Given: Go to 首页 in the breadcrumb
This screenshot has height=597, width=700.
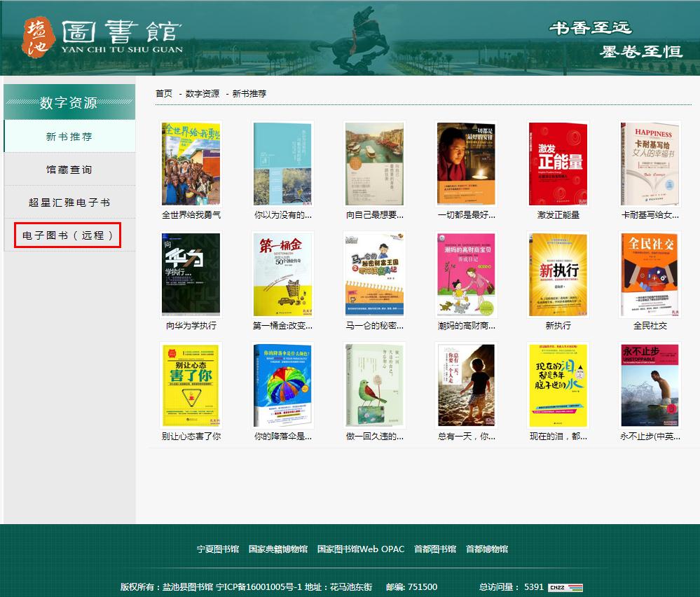Looking at the screenshot, I should (x=164, y=93).
